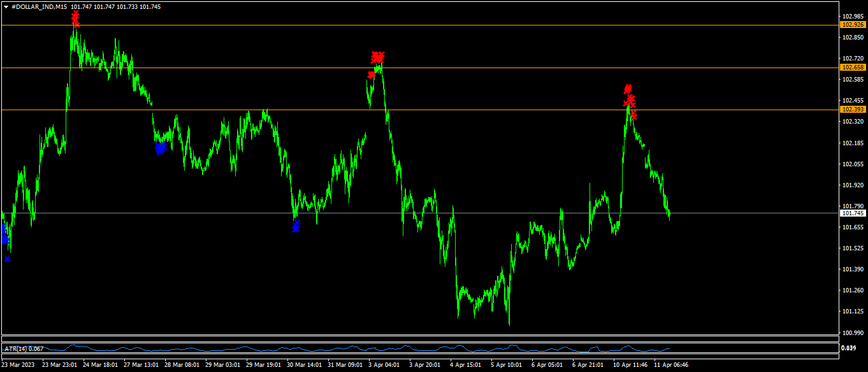Click the 27 Mar 13:01 time label
The height and width of the screenshot is (372, 868).
click(141, 365)
